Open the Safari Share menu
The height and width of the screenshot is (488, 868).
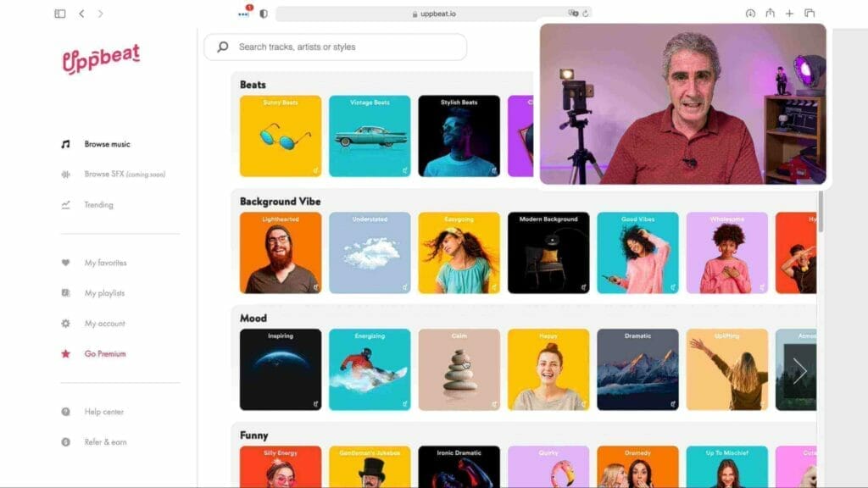pos(771,14)
